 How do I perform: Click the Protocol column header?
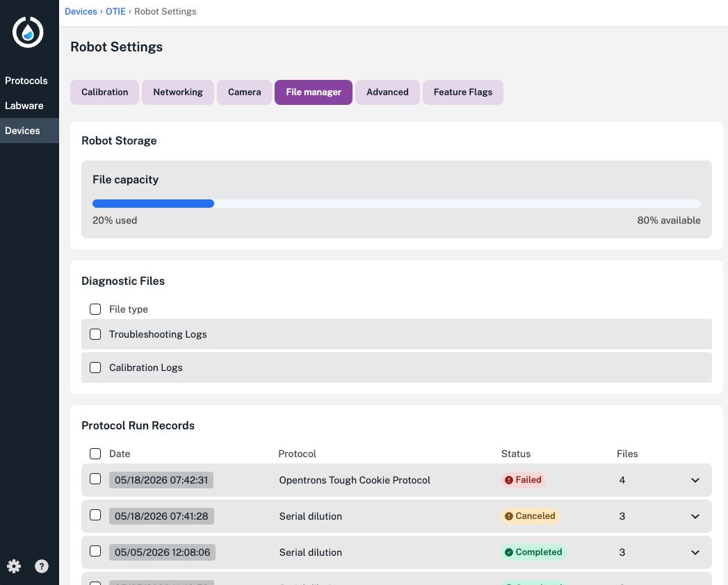pyautogui.click(x=297, y=454)
